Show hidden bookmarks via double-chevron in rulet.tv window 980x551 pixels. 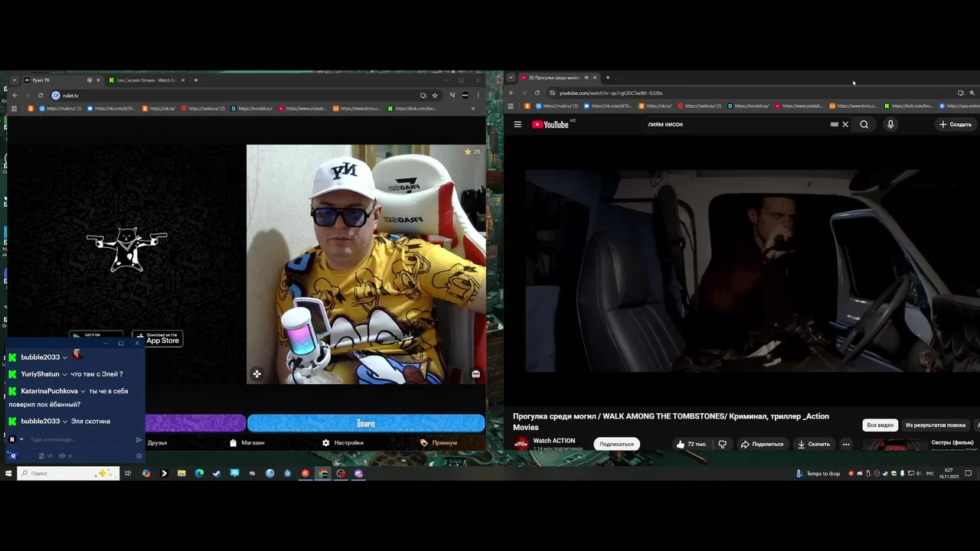(x=472, y=109)
